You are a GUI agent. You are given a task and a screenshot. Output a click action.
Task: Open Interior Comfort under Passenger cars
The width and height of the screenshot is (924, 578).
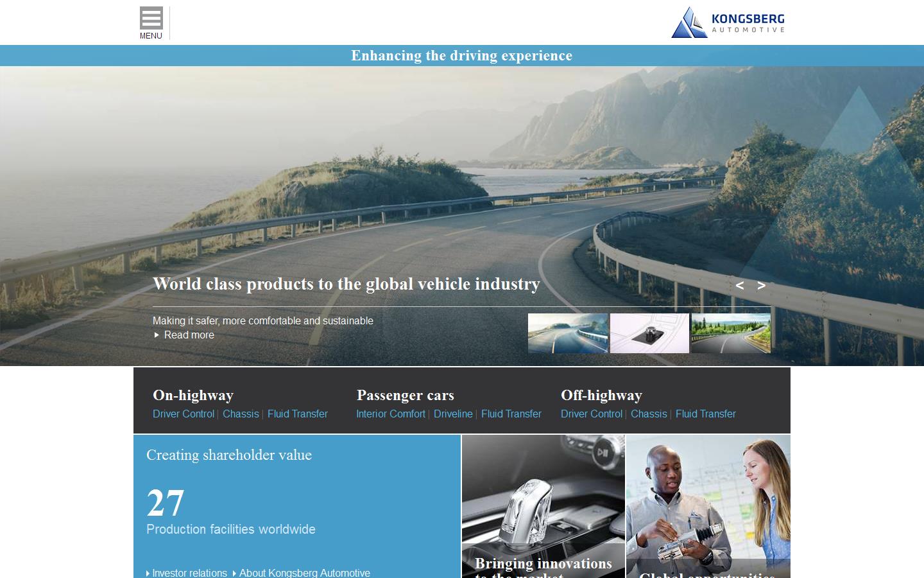(x=390, y=414)
